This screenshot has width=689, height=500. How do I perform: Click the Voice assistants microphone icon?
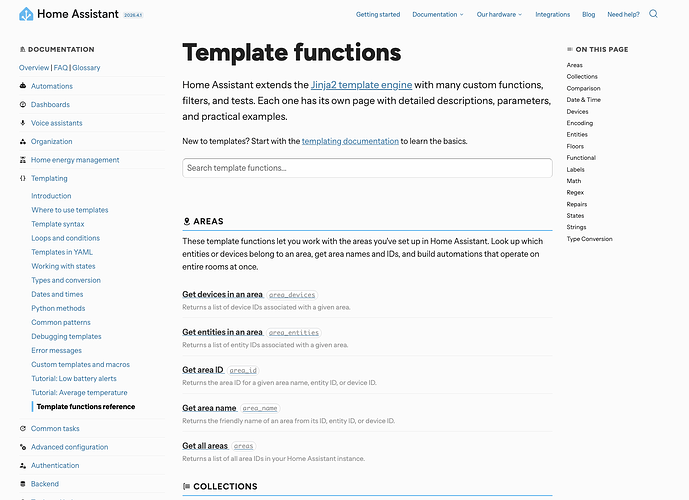click(x=22, y=123)
